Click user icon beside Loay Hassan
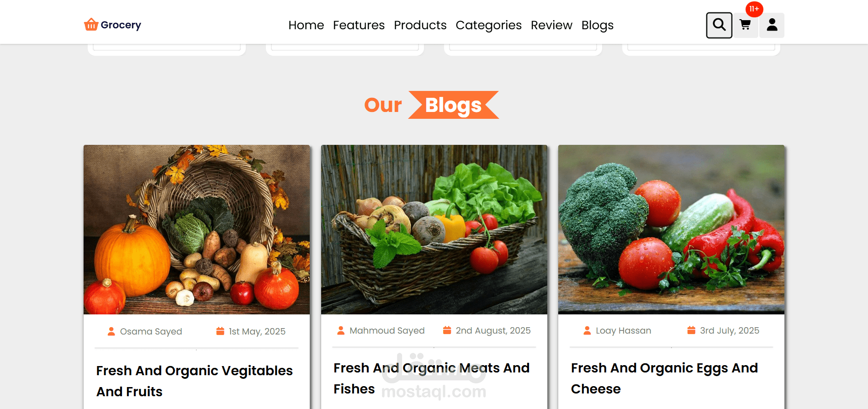The width and height of the screenshot is (868, 409). point(587,330)
